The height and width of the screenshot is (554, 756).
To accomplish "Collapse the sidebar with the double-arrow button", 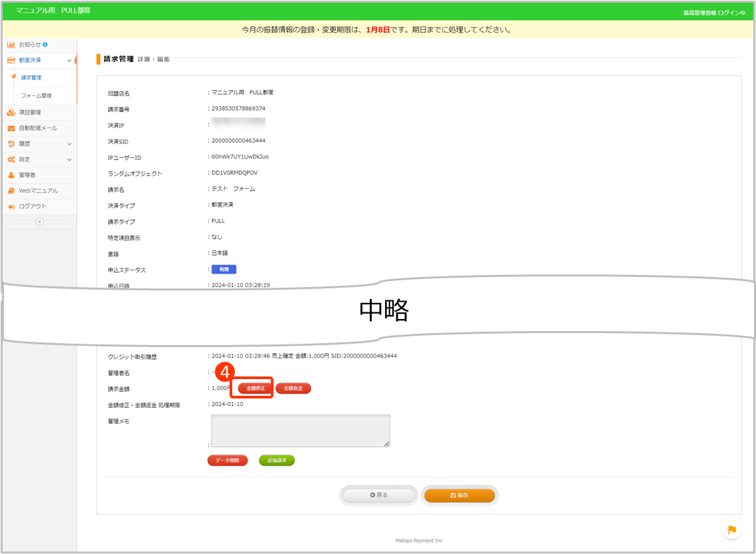I will pyautogui.click(x=39, y=222).
